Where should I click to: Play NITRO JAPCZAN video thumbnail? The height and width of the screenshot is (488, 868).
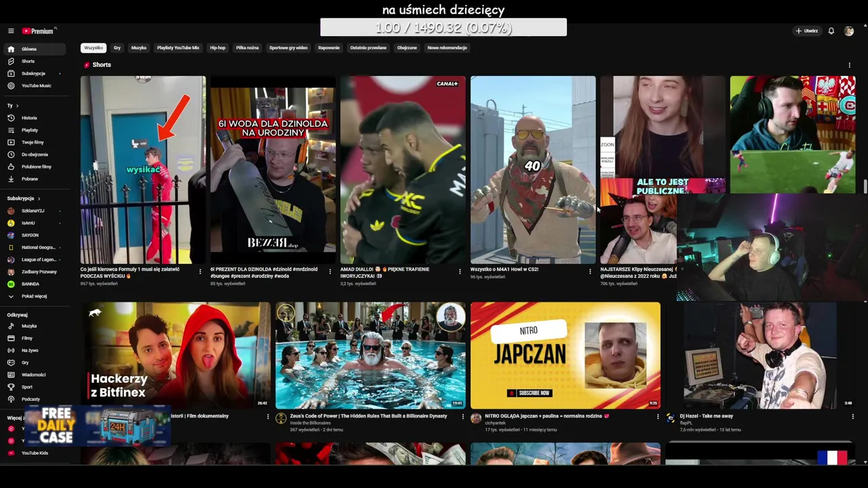[565, 355]
